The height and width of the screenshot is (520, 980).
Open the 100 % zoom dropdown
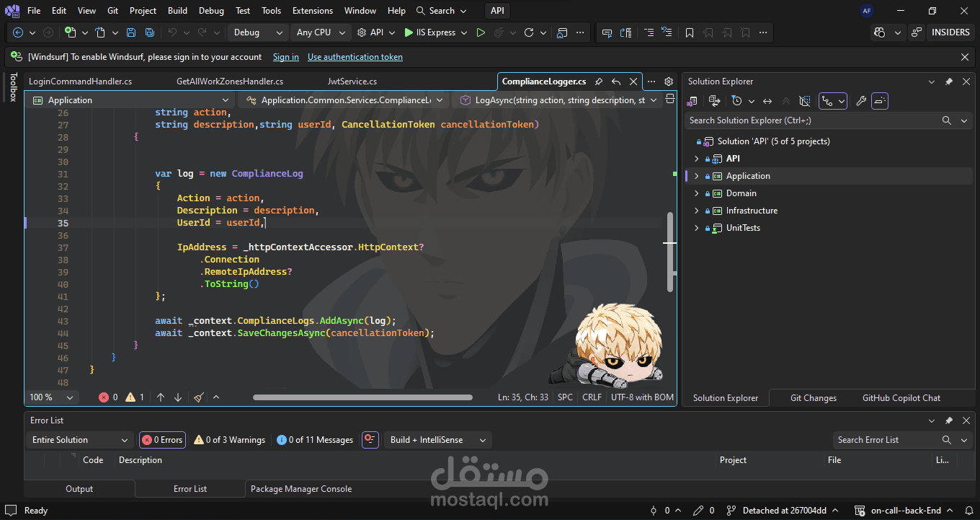pyautogui.click(x=51, y=397)
